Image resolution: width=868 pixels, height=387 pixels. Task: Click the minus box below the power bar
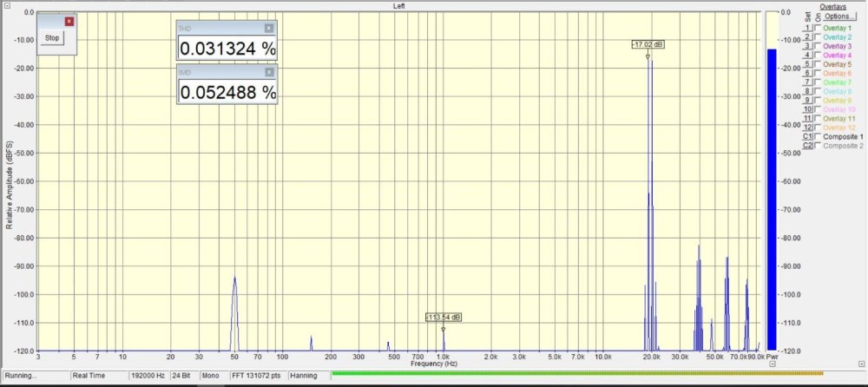click(773, 364)
